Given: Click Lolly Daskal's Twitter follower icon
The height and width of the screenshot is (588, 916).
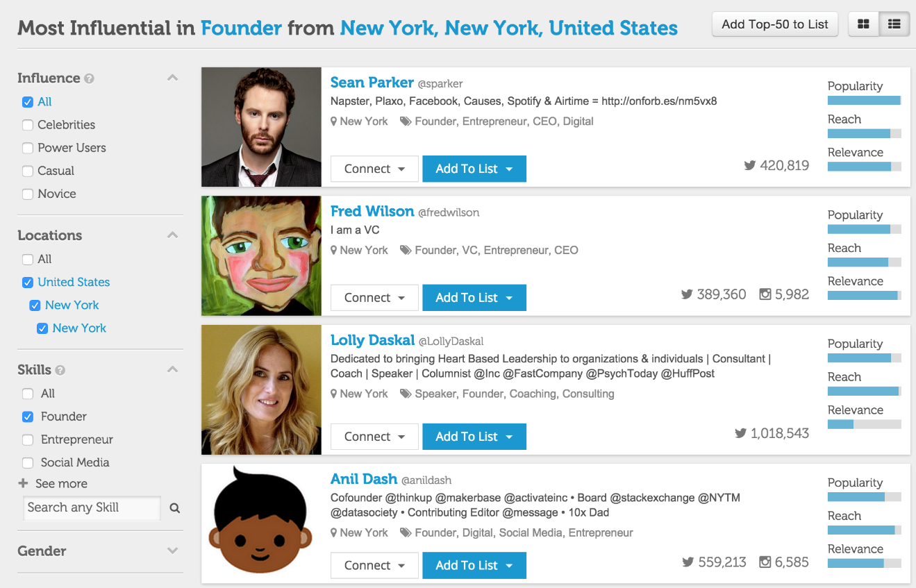Looking at the screenshot, I should click(x=741, y=433).
